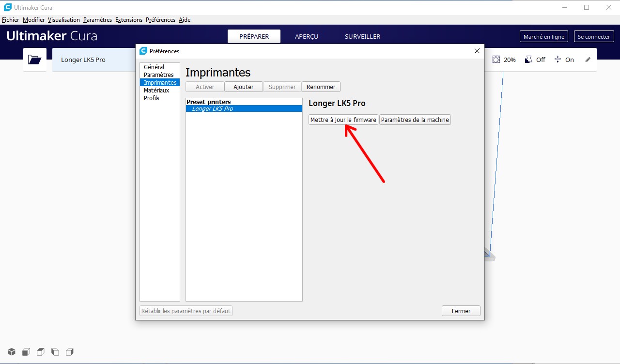Select Longer LK5 Pro in printer list
The width and height of the screenshot is (620, 364).
(244, 109)
